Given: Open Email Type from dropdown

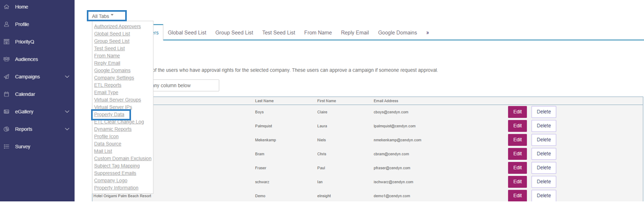Looking at the screenshot, I should [x=106, y=92].
